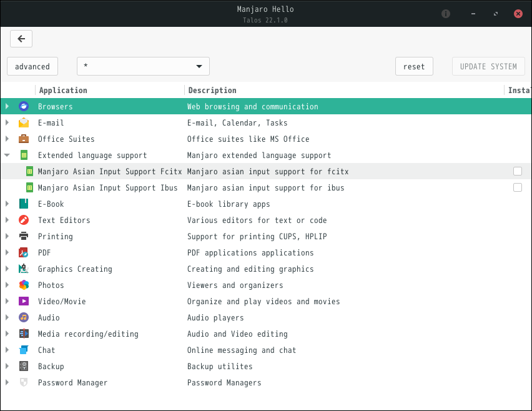Click the Media recording/editing icon
532x411 pixels.
click(x=24, y=334)
